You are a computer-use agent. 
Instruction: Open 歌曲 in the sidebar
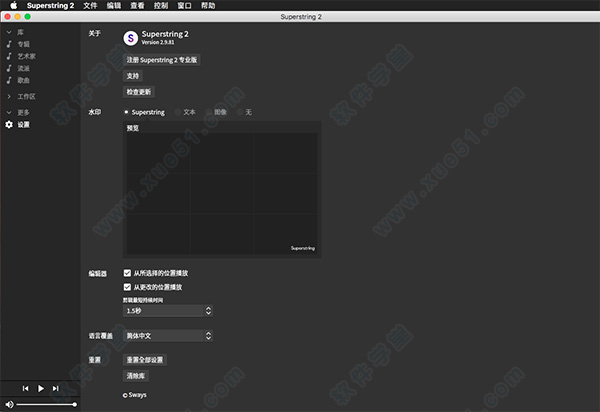[x=23, y=80]
